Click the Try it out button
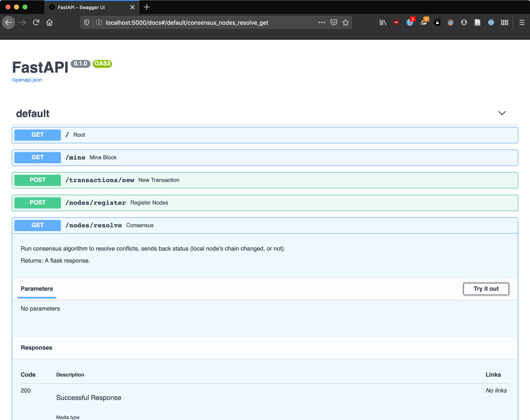Screen dimensions: 530x420 pos(486,289)
